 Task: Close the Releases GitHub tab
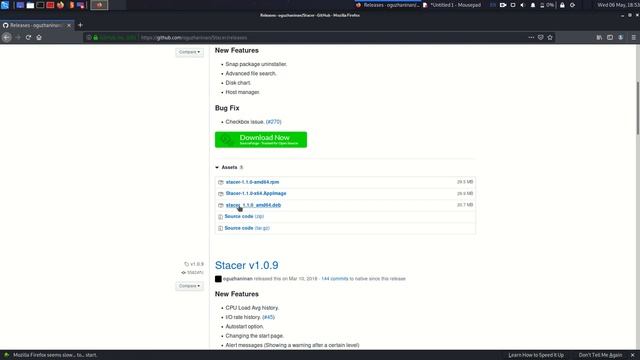69,25
